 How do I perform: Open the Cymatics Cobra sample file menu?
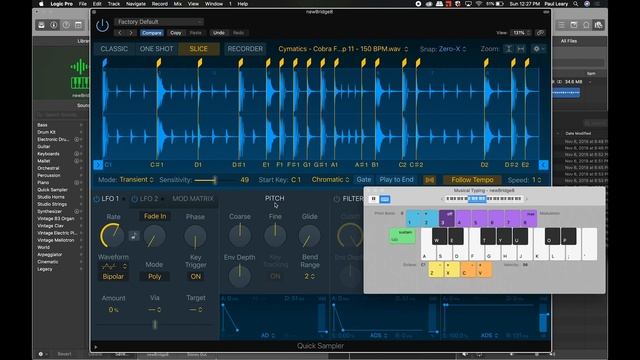coord(343,49)
